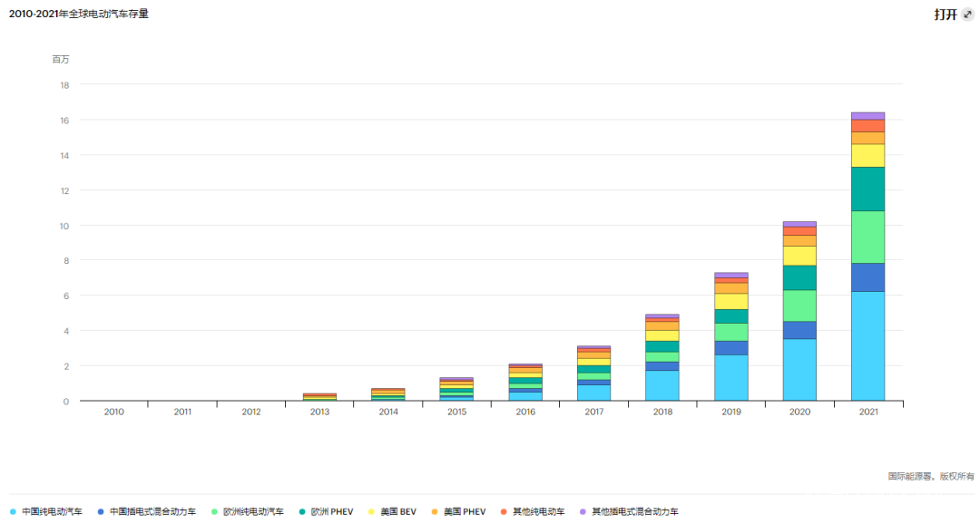Toggle the 欧洲纯电动汽车 legend entry
980x524 pixels.
(248, 511)
